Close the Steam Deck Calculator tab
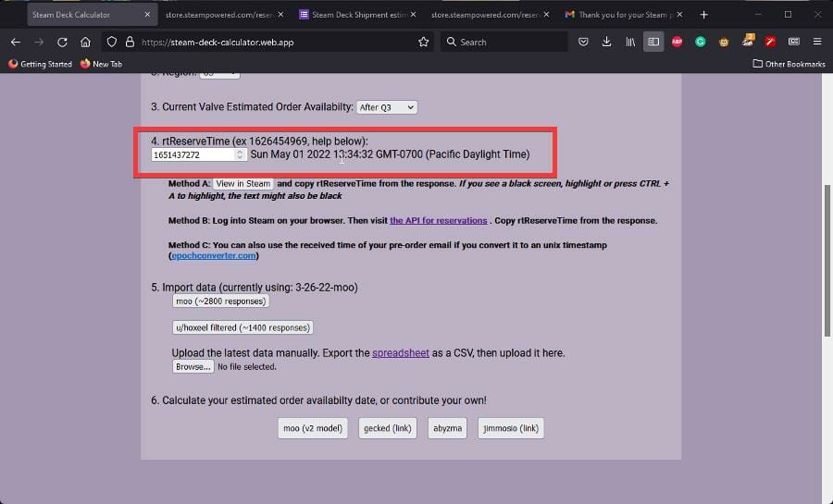Viewport: 833px width, 504px height. [x=147, y=15]
